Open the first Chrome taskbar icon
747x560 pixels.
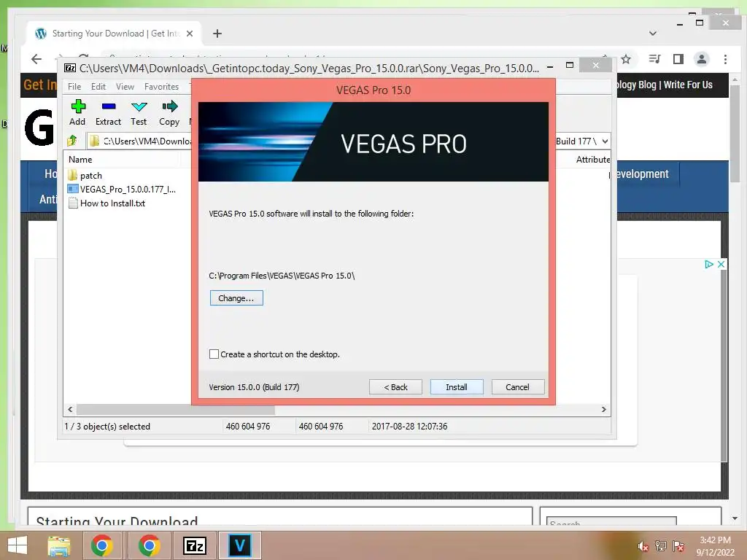[101, 545]
